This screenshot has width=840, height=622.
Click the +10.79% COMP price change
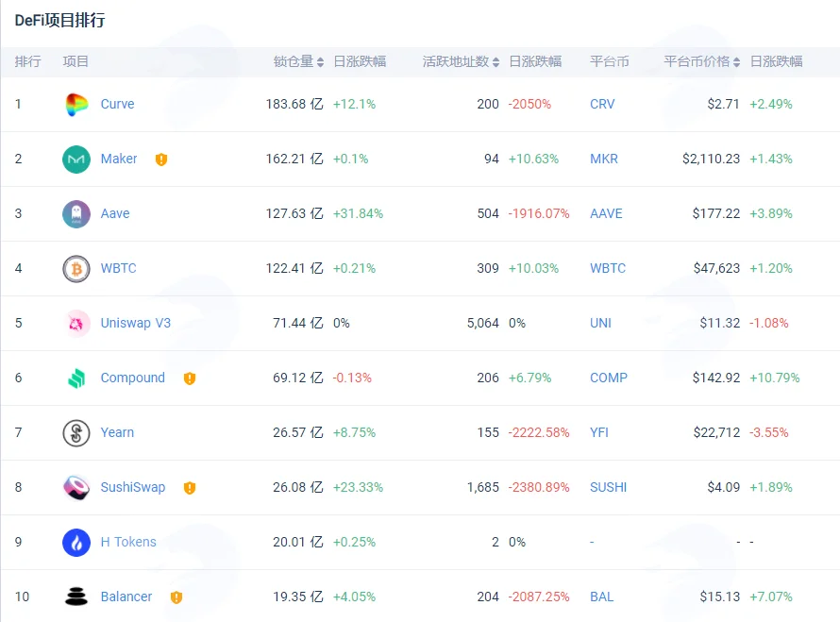775,378
